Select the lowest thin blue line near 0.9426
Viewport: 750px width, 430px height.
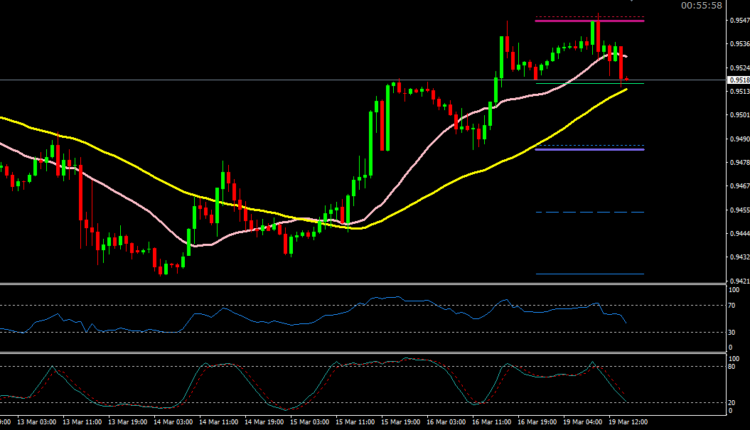575,274
